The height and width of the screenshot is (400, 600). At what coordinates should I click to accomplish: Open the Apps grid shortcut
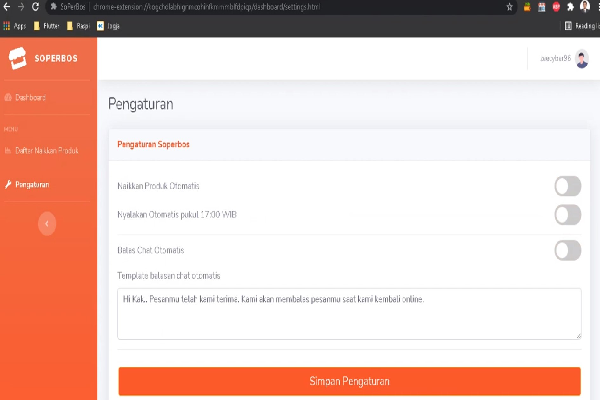coord(15,26)
